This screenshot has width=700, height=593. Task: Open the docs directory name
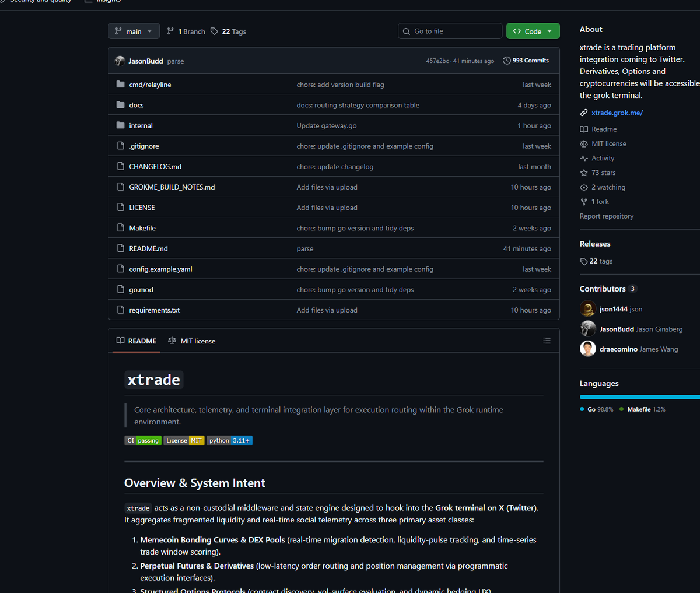[x=136, y=105]
